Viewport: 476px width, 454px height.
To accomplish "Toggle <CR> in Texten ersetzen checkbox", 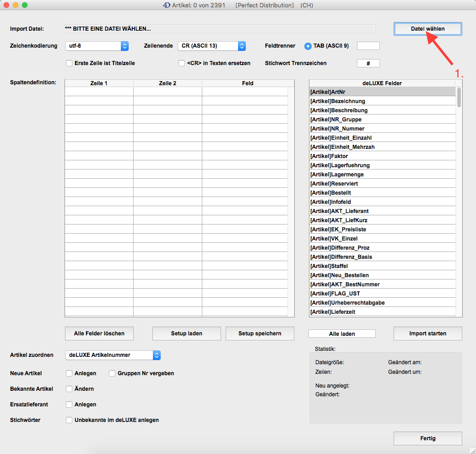I will pyautogui.click(x=182, y=63).
